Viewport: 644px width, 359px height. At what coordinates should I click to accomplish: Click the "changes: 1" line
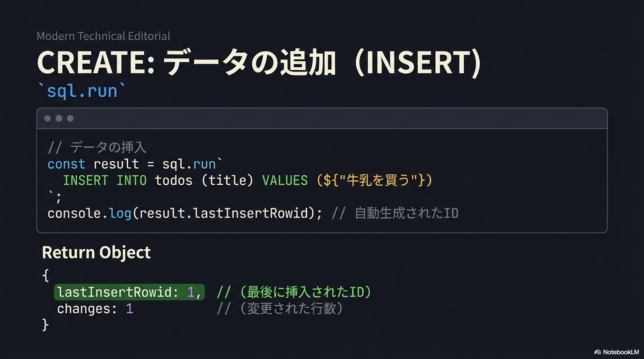tap(95, 309)
